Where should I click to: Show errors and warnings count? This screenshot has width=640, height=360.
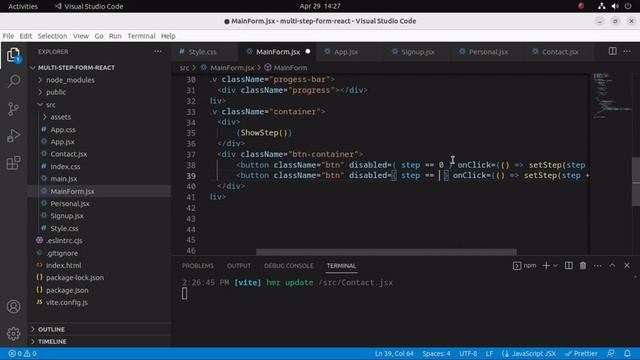(22, 353)
